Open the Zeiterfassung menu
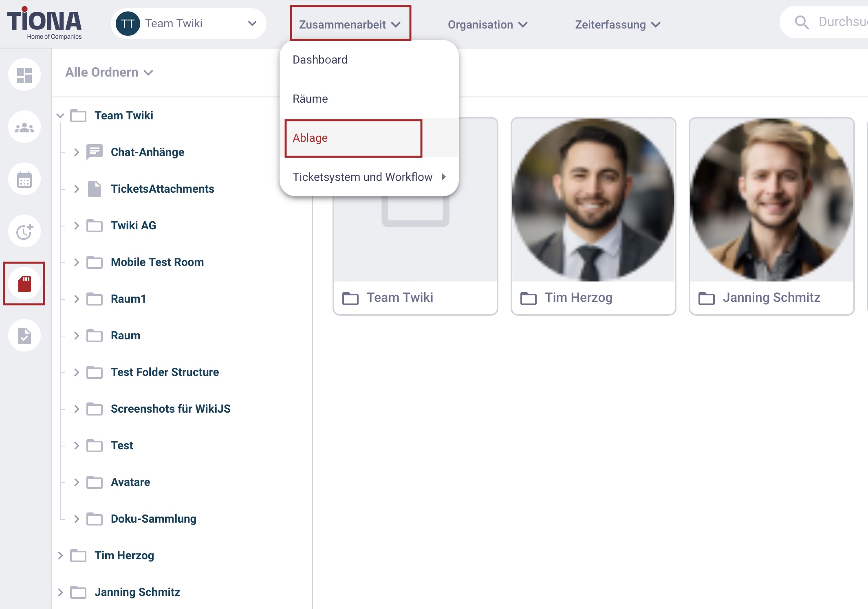The height and width of the screenshot is (609, 868). tap(618, 24)
